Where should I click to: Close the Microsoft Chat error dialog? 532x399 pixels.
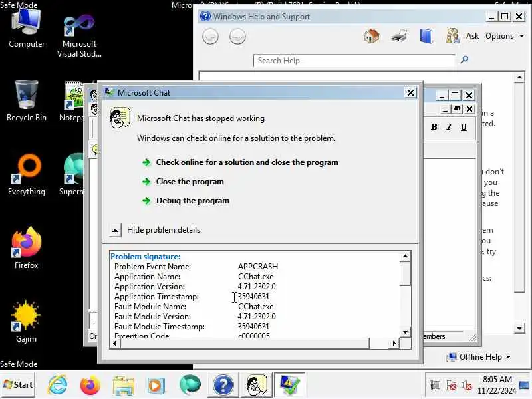click(x=410, y=92)
